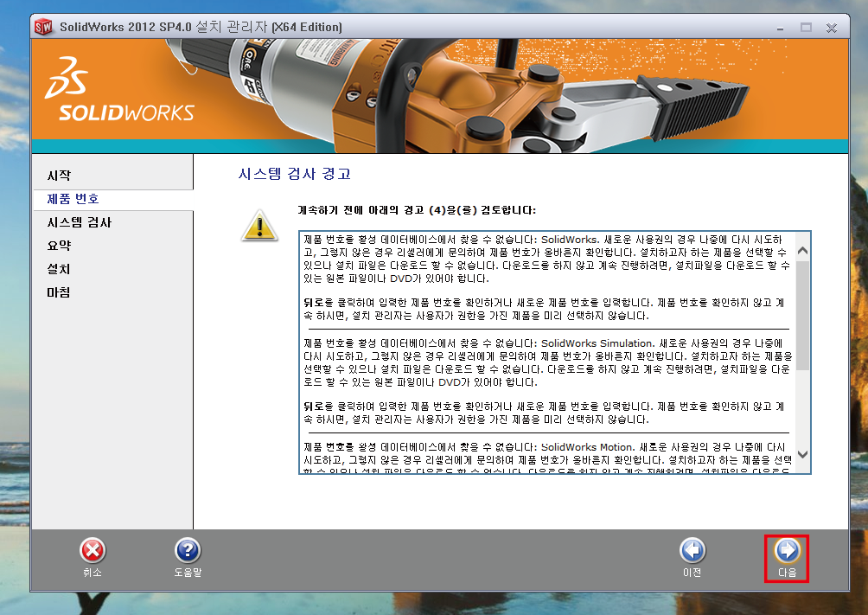Click scroll down arrow of warning list
The width and height of the screenshot is (868, 615).
pyautogui.click(x=802, y=454)
